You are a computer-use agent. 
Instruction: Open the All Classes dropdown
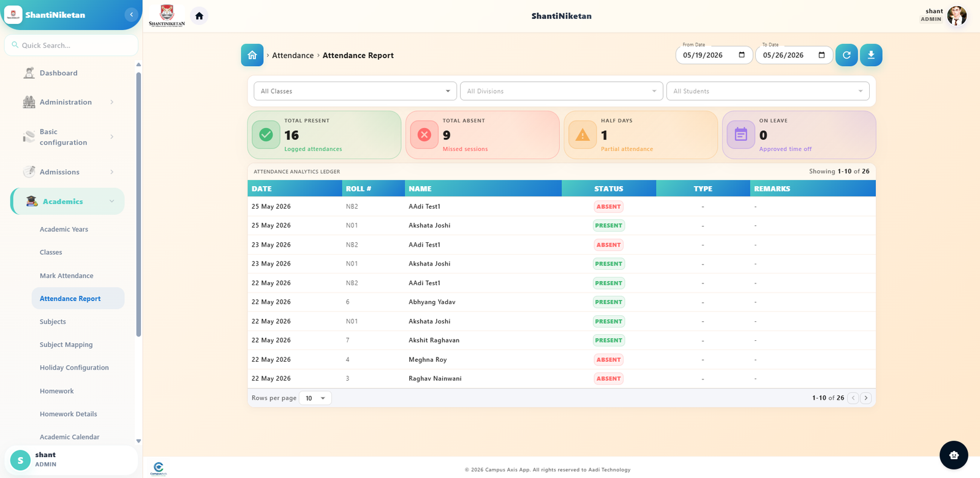[355, 91]
